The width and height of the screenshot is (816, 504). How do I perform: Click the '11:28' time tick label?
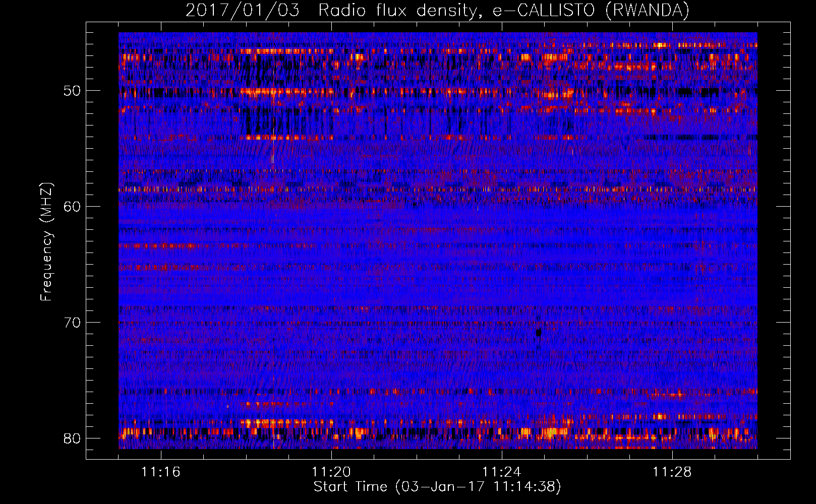click(672, 472)
